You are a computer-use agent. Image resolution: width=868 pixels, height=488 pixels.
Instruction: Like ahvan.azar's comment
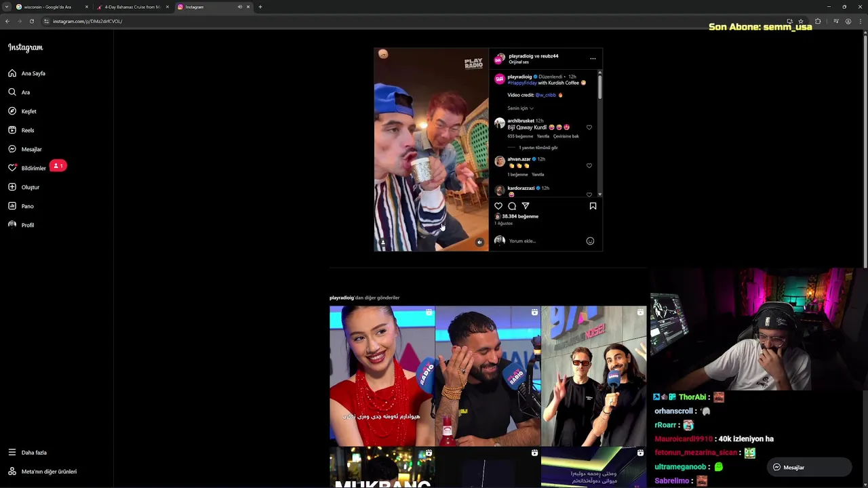tap(589, 165)
